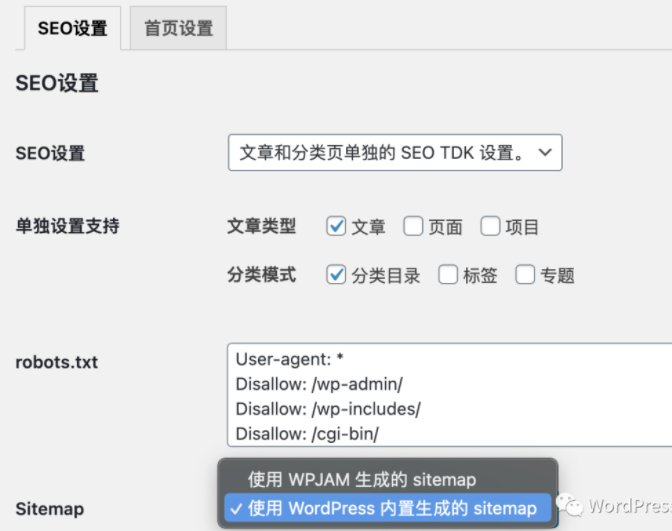Click the Disallow: /cgi-bin/ line

307,432
